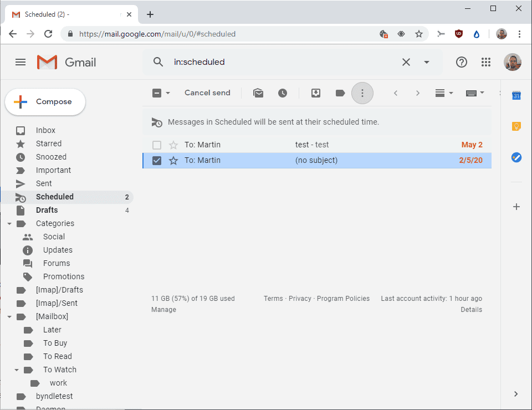The height and width of the screenshot is (410, 532).
Task: Open the Promotions category
Action: (64, 276)
